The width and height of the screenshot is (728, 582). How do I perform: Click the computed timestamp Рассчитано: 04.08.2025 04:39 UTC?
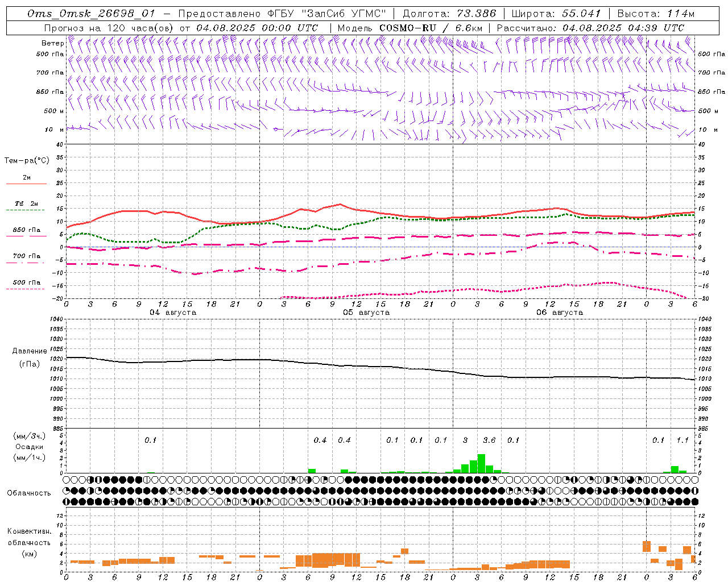point(590,28)
